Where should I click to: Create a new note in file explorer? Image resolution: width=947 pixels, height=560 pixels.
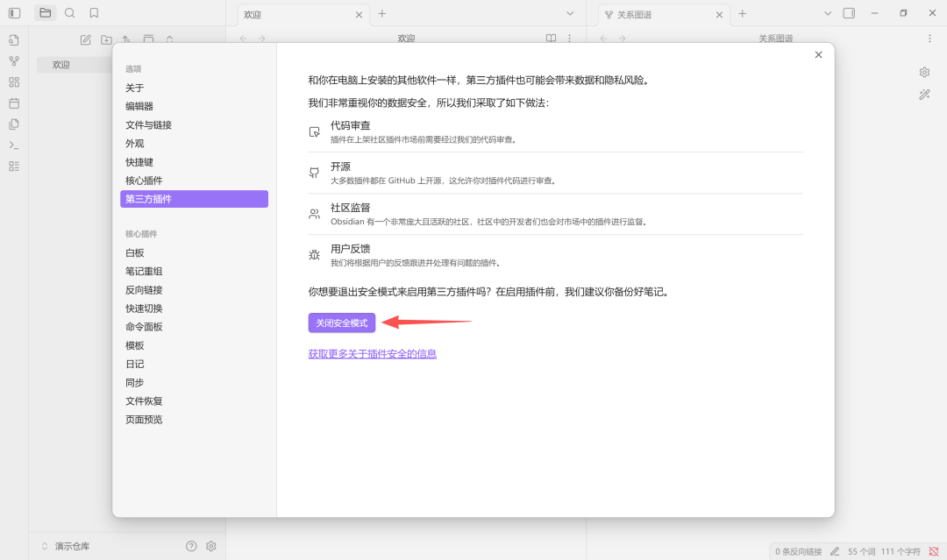pyautogui.click(x=86, y=39)
